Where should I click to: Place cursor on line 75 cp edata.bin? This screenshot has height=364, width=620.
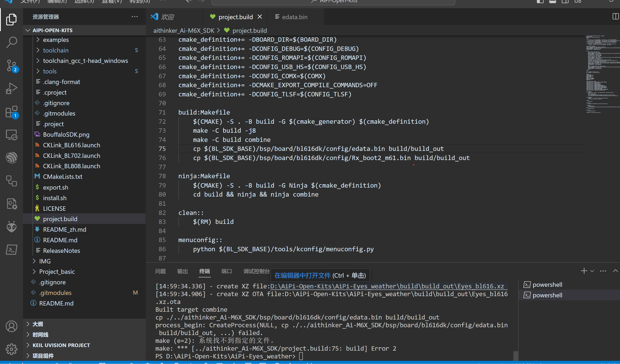pyautogui.click(x=318, y=149)
